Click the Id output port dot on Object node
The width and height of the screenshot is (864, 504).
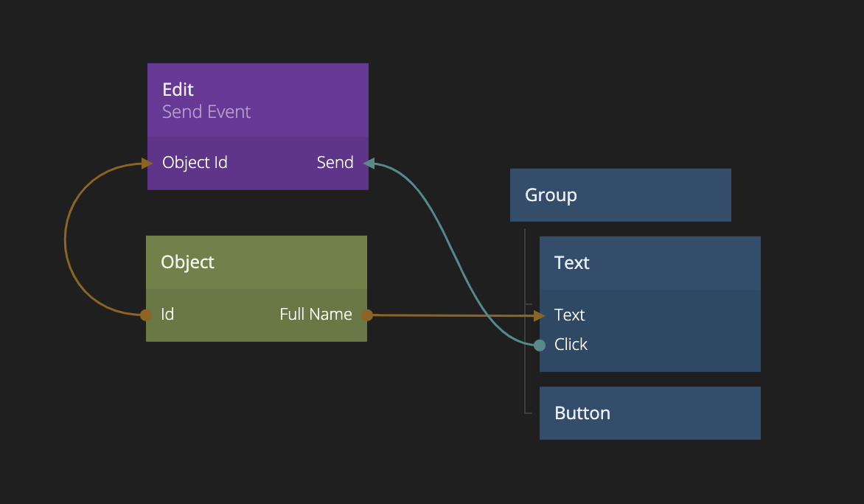click(x=146, y=315)
